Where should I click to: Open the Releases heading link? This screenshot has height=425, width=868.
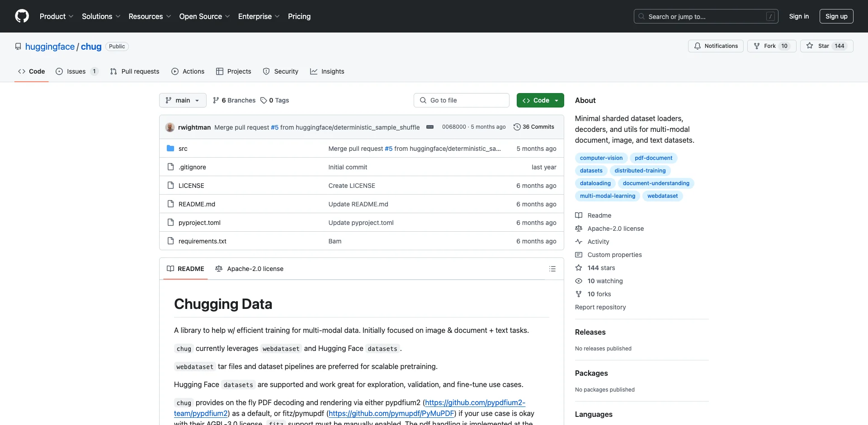pos(590,332)
